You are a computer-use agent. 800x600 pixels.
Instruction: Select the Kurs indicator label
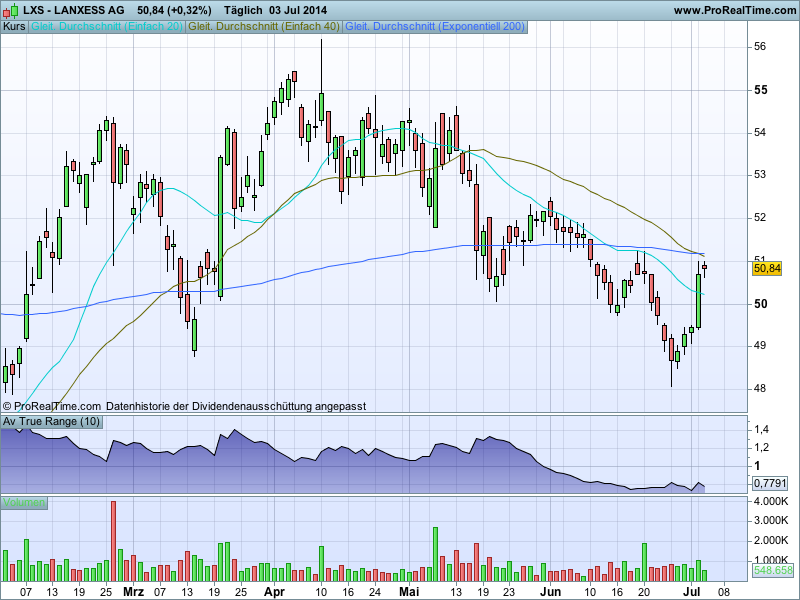(14, 27)
